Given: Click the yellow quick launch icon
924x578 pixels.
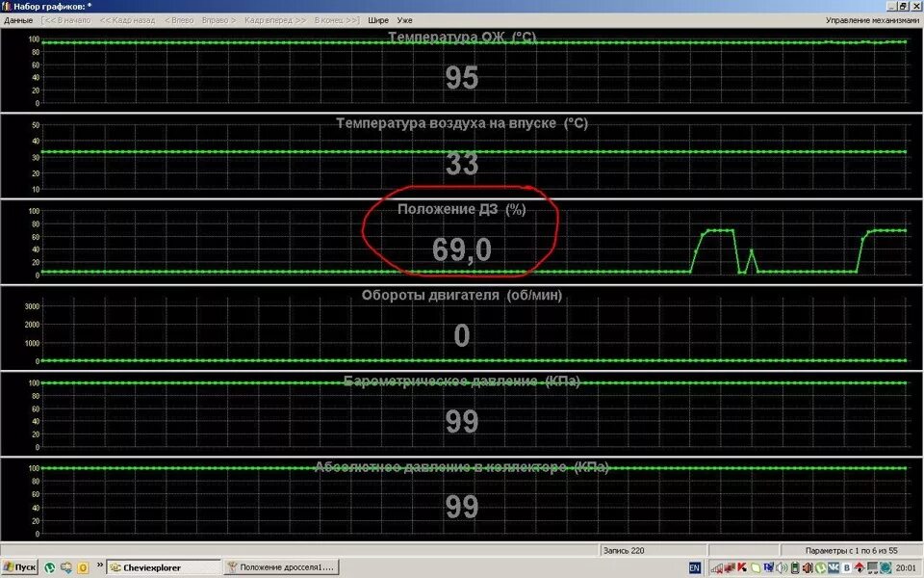Looking at the screenshot, I should 83,568.
